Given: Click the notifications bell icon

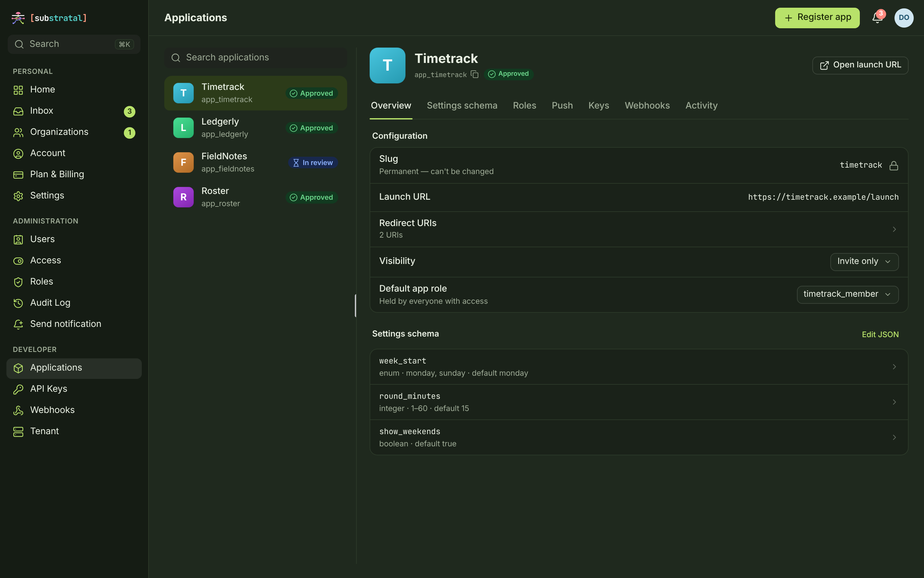Looking at the screenshot, I should click(x=877, y=18).
